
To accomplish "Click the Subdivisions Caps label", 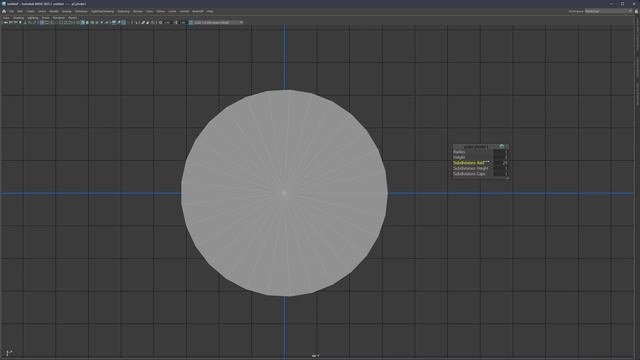I will coord(469,173).
